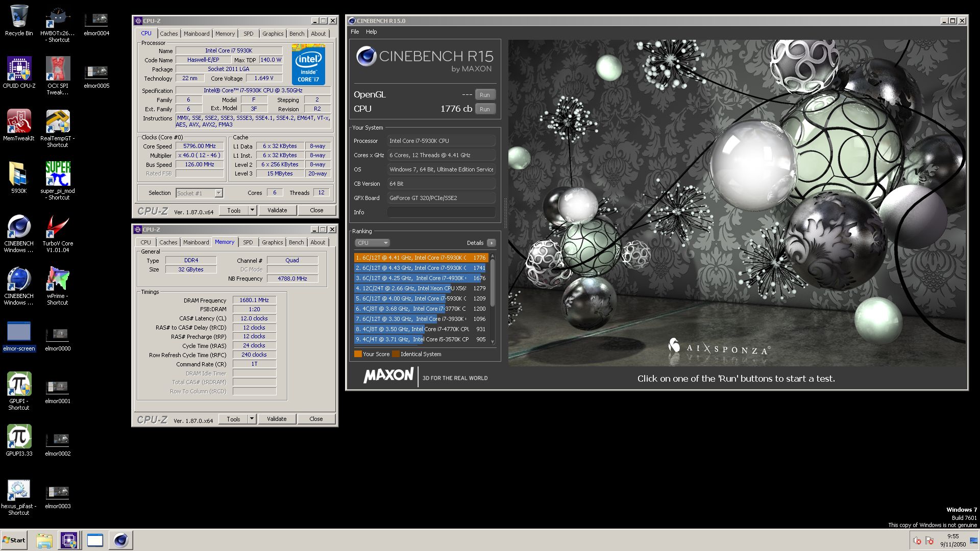
Task: Run the OpenGL benchmark test
Action: [x=484, y=95]
